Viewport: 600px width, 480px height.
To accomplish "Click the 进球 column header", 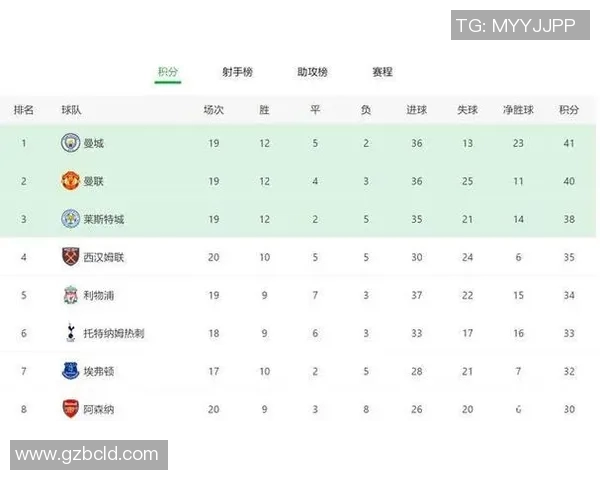I will click(416, 110).
